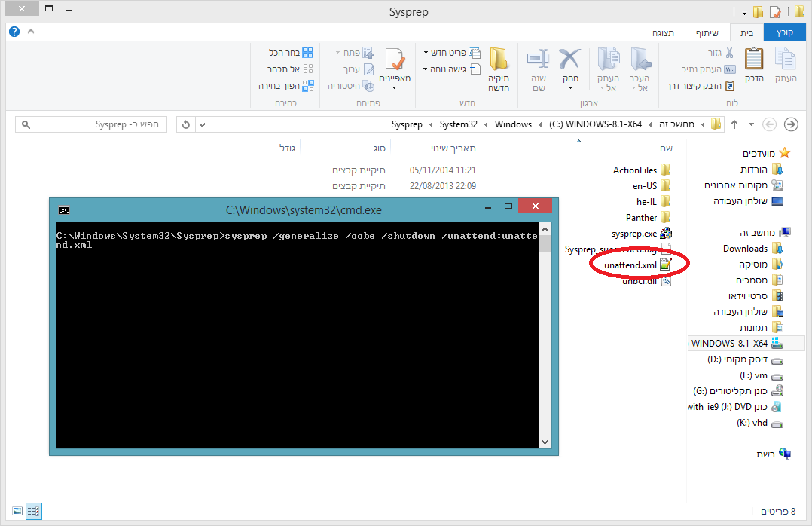Viewport: 812px width, 526px height.
Task: Select the Panther folder
Action: point(649,218)
